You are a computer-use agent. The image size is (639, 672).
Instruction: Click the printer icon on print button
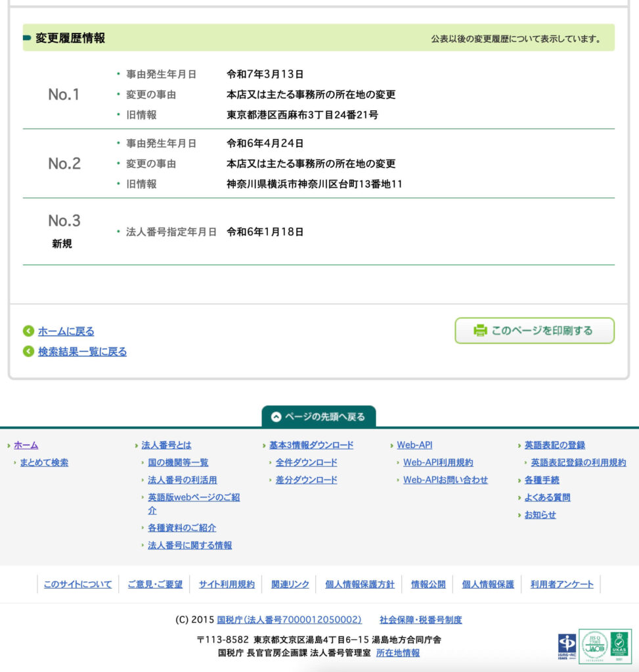coord(480,331)
